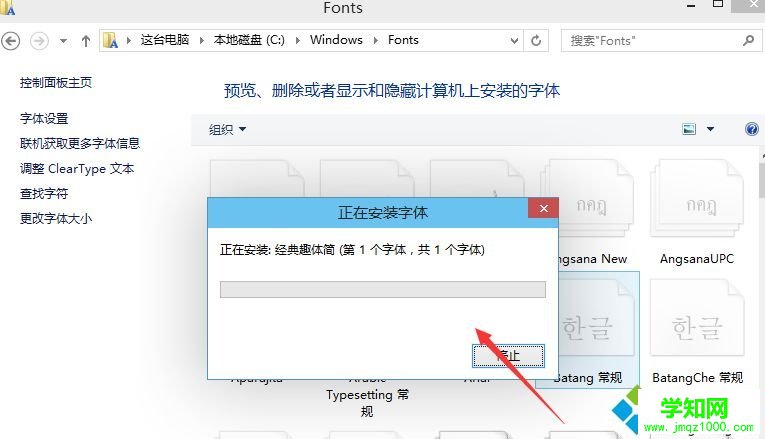Minimize the Fonts window
This screenshot has width=765, height=439.
pyautogui.click(x=691, y=5)
